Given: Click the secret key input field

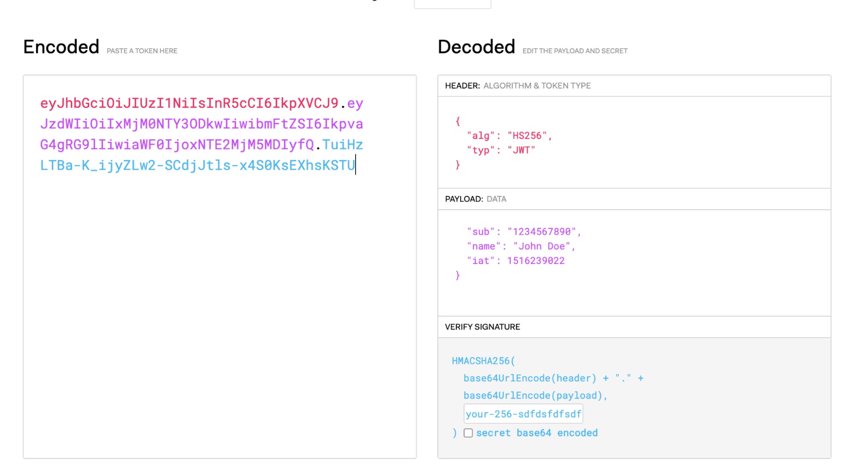Looking at the screenshot, I should pos(523,414).
